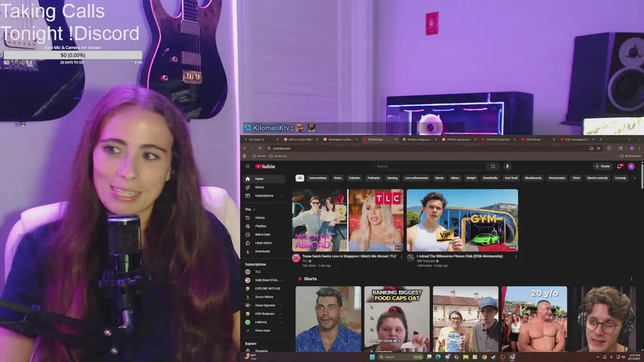Open Home in YouTube sidebar
644x362 pixels.
click(264, 178)
